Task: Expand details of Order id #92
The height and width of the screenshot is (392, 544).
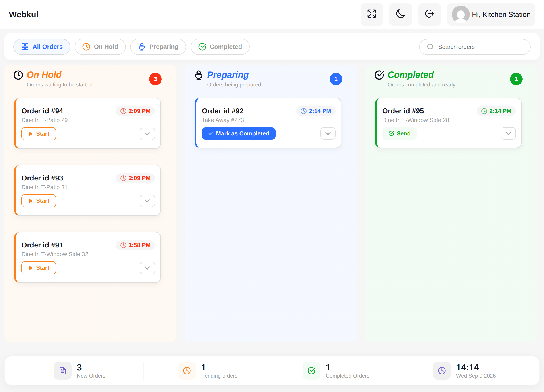Action: tap(328, 133)
